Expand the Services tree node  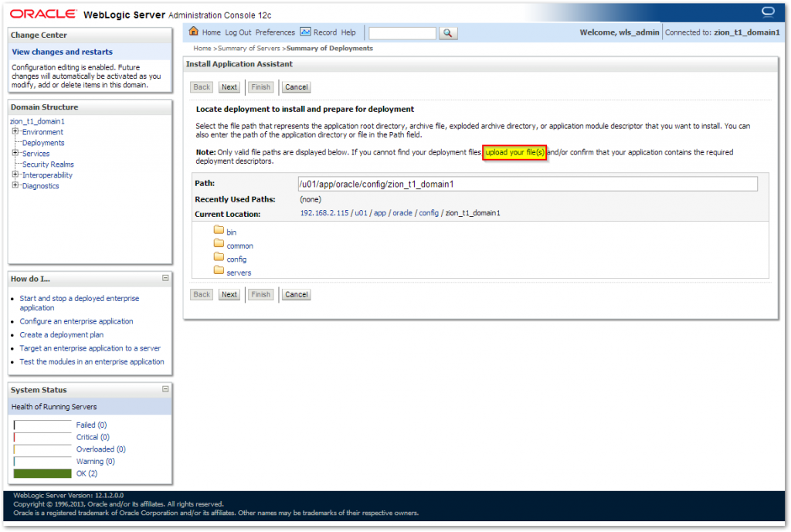(15, 154)
